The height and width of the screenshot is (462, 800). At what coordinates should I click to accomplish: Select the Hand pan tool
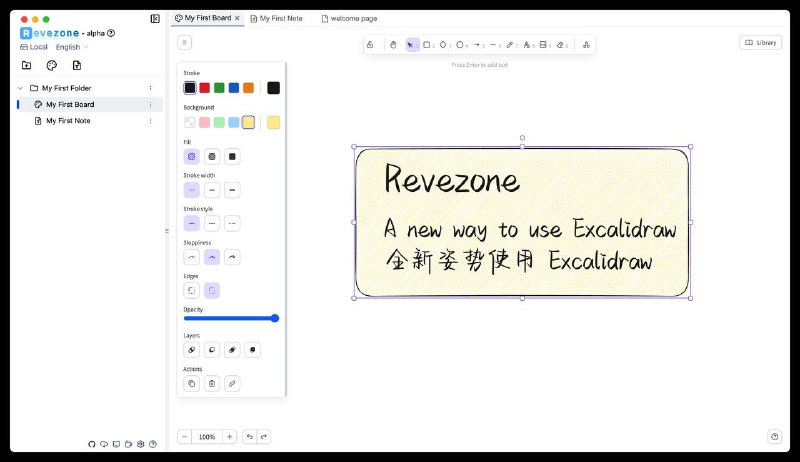tap(393, 44)
